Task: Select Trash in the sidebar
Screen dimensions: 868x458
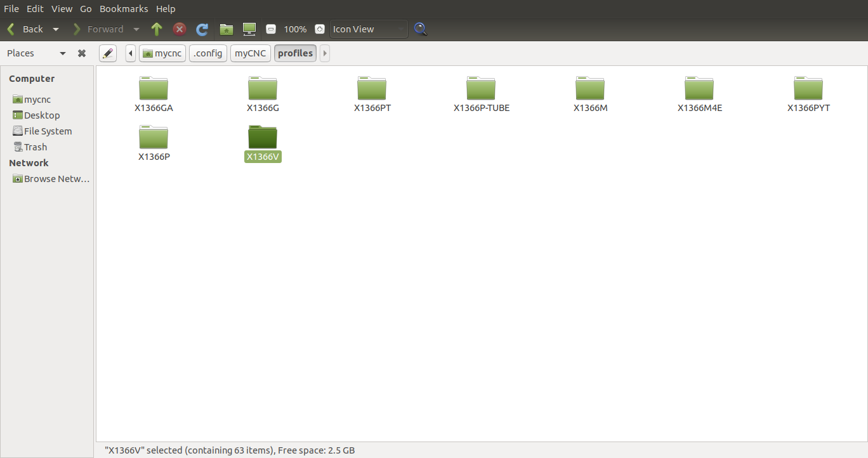Action: [36, 147]
